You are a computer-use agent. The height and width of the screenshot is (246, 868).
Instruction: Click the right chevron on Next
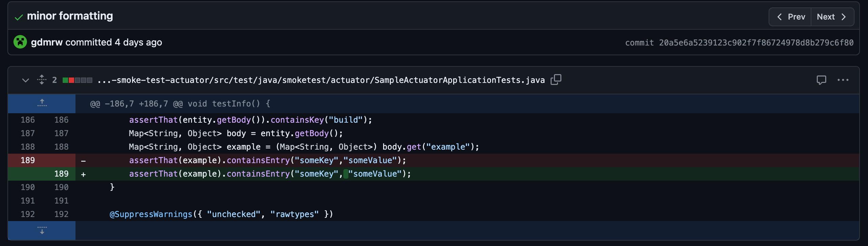pyautogui.click(x=843, y=17)
